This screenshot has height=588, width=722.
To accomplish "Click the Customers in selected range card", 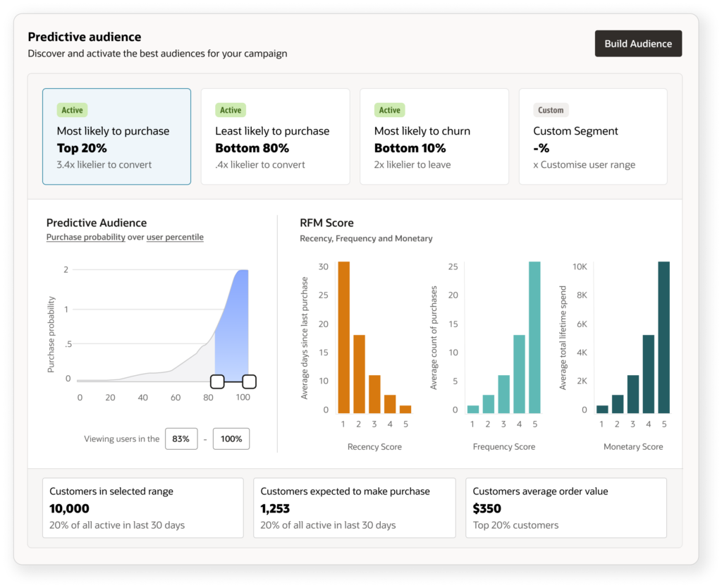I will (142, 508).
